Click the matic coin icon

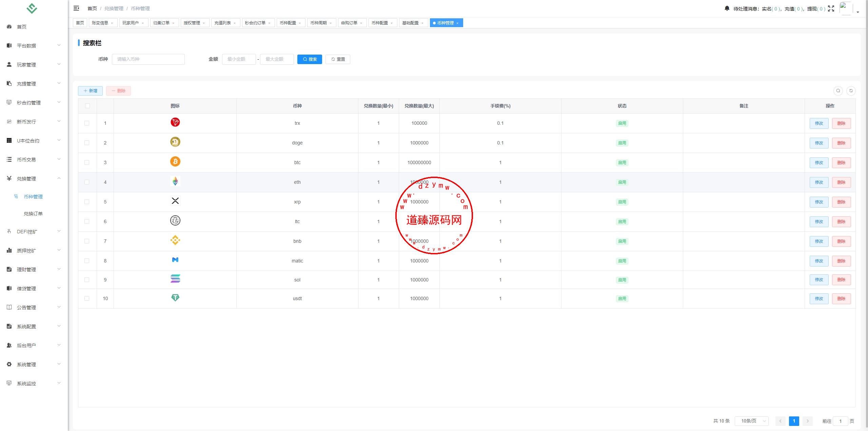175,260
